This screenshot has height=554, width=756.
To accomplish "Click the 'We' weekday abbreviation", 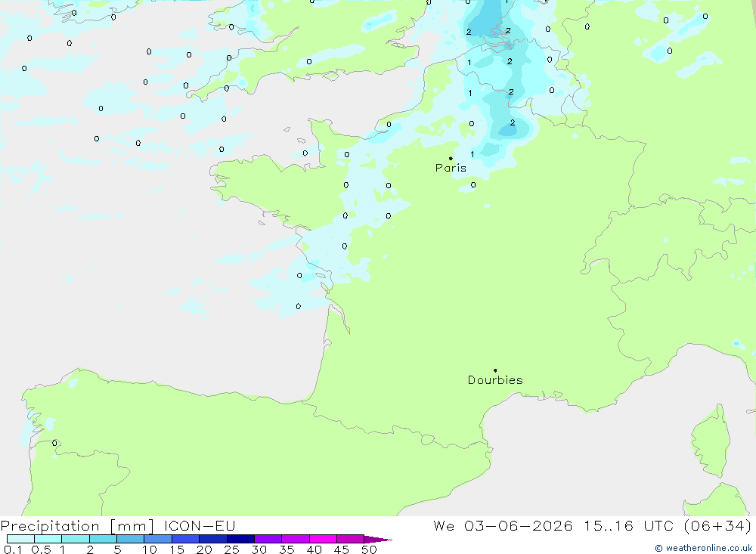I will [x=444, y=525].
